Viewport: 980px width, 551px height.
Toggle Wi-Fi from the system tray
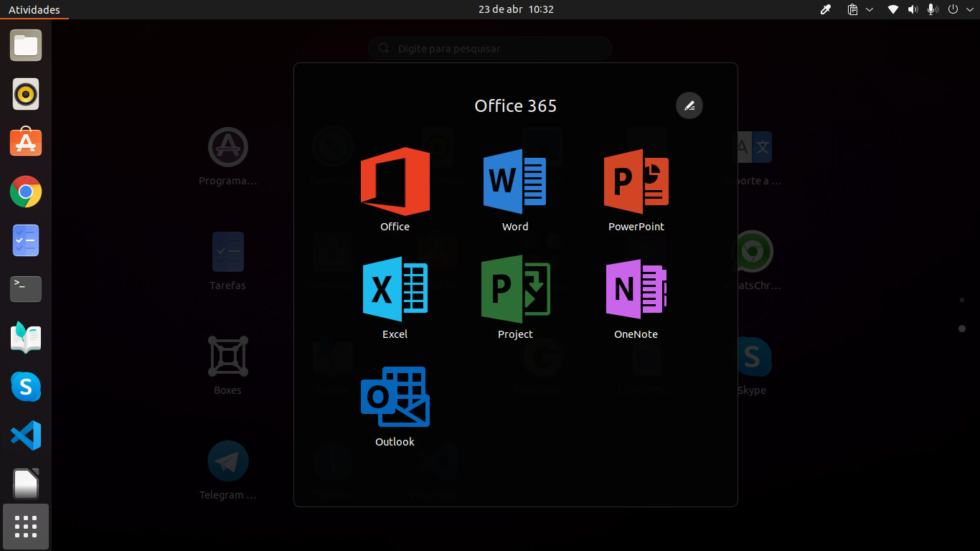pyautogui.click(x=892, y=9)
